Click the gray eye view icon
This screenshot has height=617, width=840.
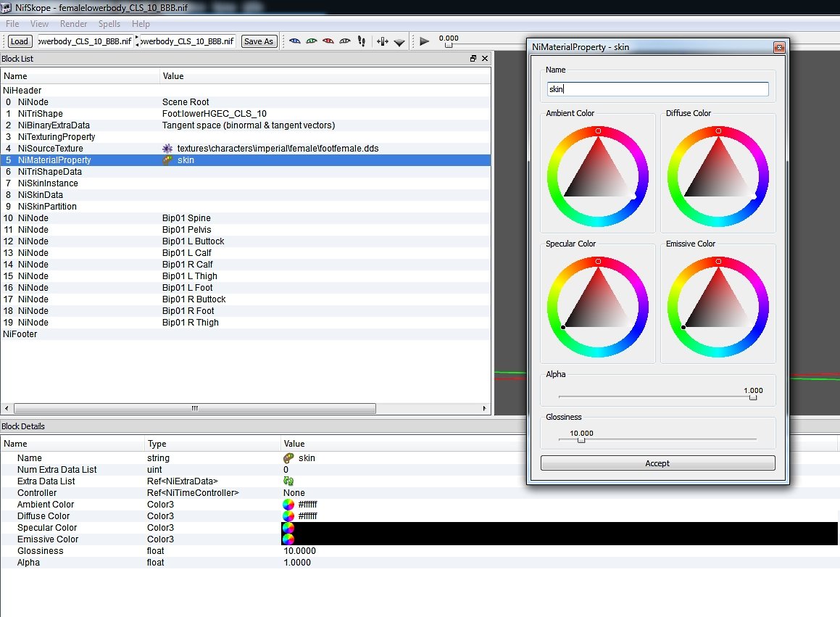[x=345, y=41]
